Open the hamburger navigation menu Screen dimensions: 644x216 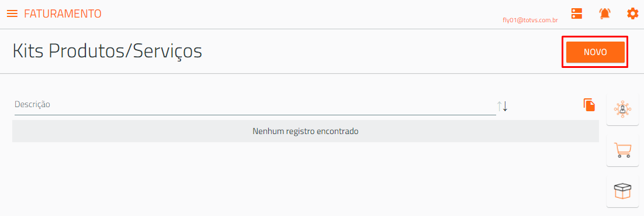tap(12, 13)
